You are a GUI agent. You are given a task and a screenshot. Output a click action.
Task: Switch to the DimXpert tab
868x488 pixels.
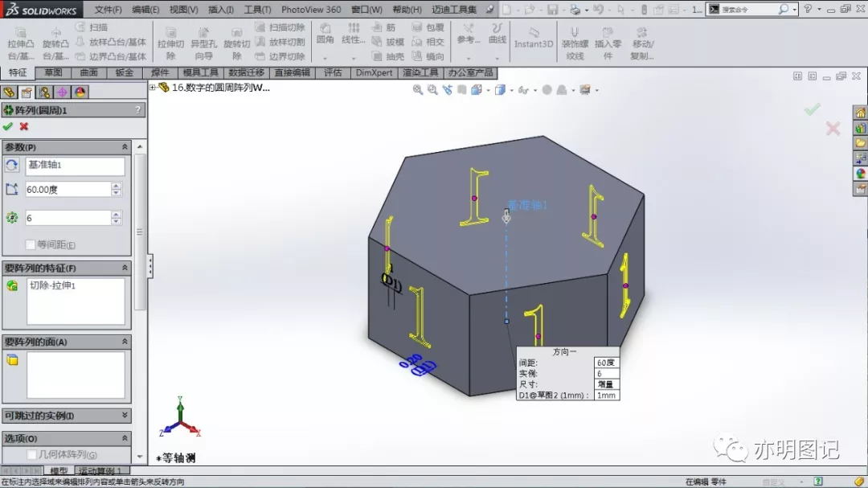(x=375, y=72)
